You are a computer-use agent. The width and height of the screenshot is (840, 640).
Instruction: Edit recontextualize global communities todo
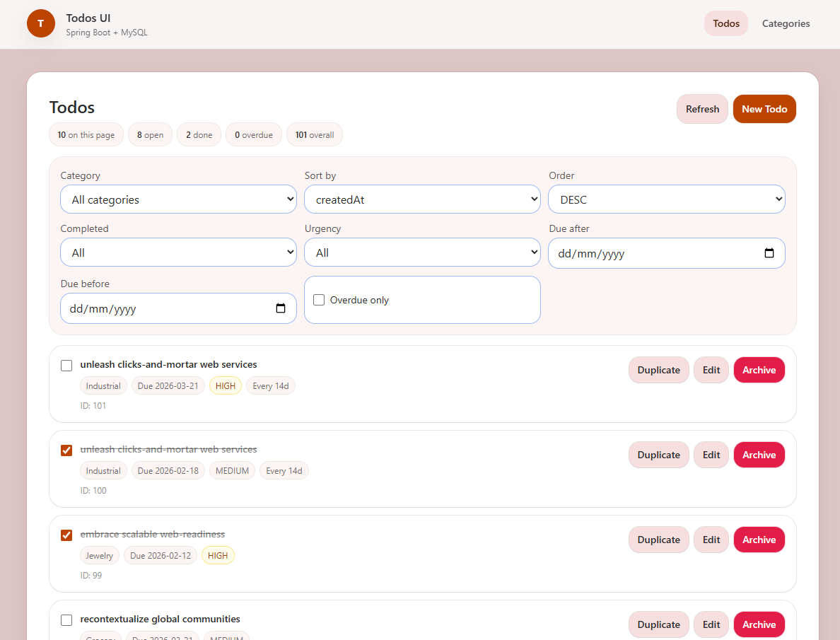click(711, 624)
